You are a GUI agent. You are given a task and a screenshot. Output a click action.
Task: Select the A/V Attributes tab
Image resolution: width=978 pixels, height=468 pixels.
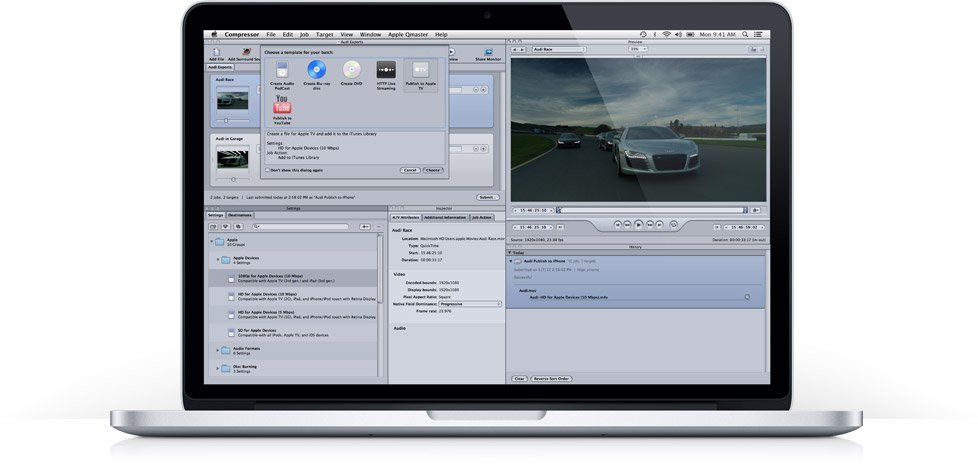click(405, 217)
